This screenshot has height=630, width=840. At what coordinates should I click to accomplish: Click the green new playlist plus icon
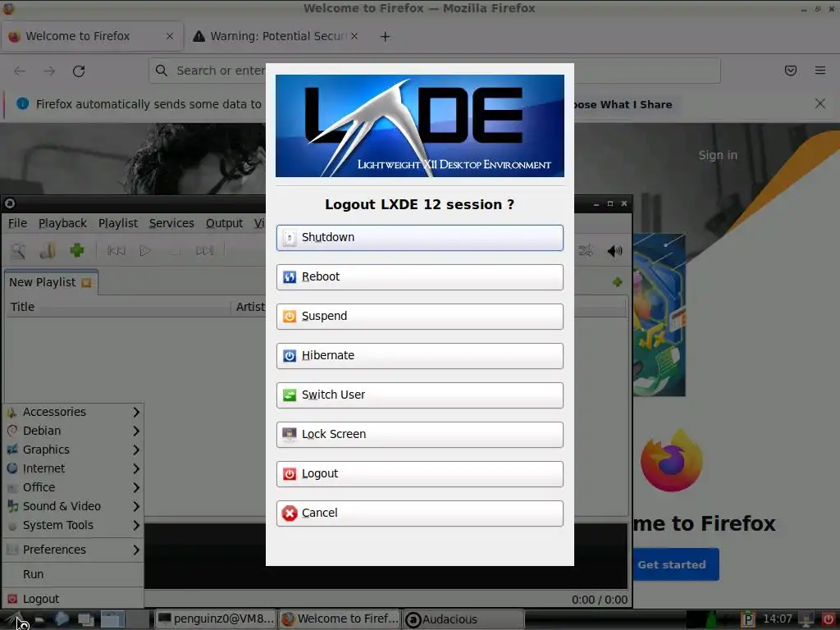coord(617,282)
